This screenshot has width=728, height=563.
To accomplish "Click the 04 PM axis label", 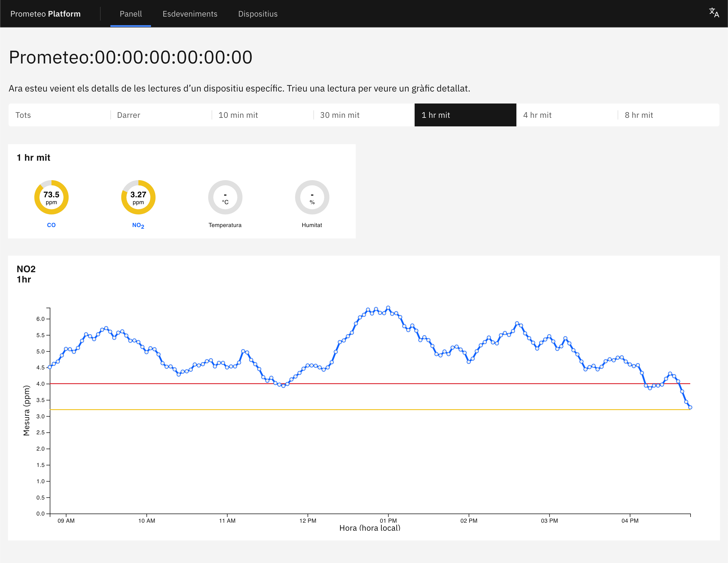I will [x=630, y=521].
